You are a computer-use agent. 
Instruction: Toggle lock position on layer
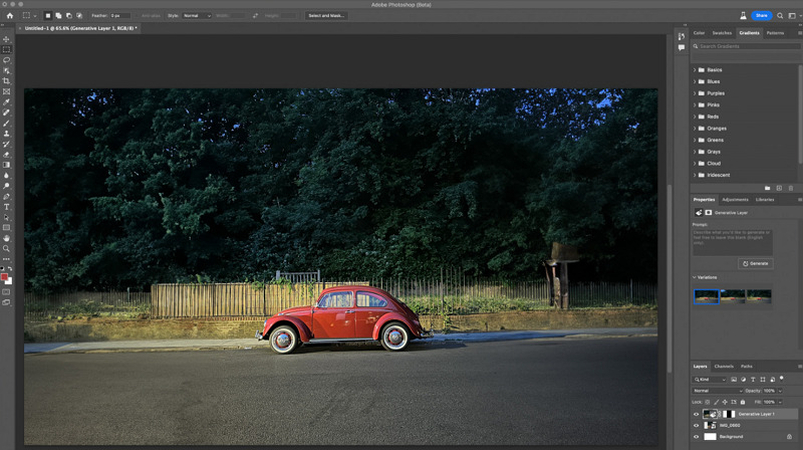pos(725,402)
